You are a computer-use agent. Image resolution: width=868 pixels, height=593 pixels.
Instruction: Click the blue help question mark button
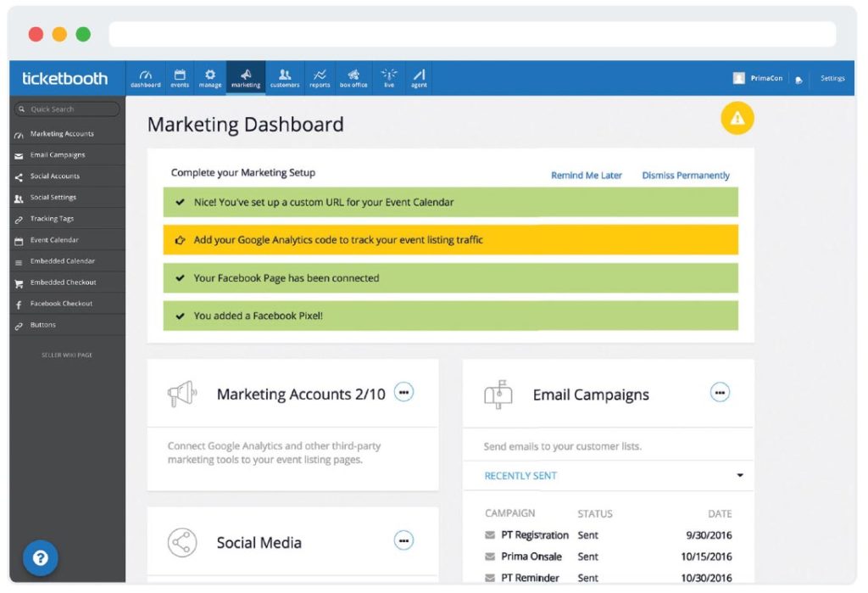[x=40, y=558]
